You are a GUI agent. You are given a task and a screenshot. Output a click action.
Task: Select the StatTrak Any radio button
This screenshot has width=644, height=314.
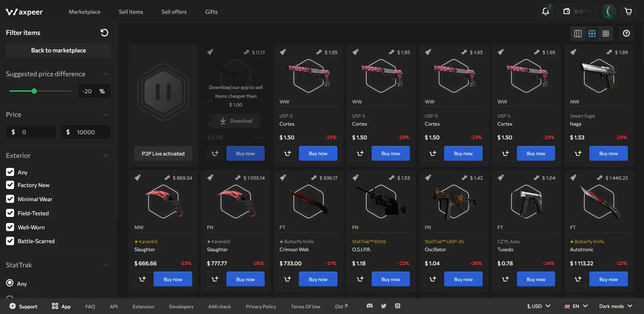coord(10,283)
